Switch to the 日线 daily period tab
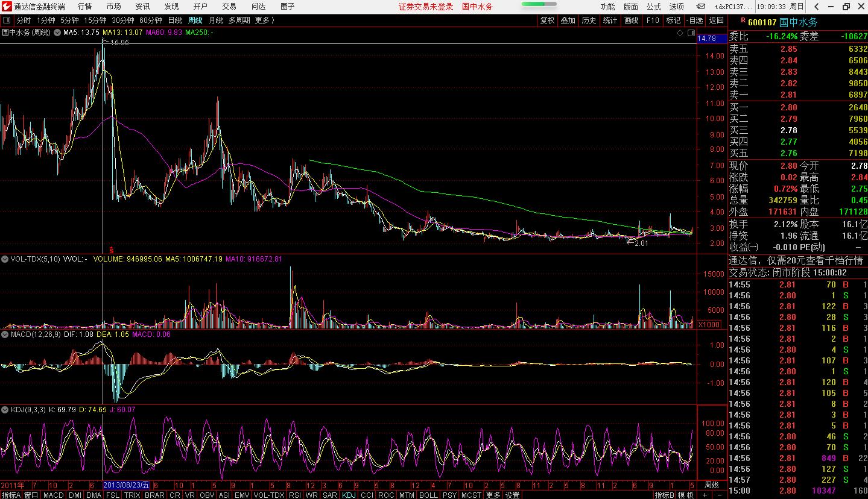868x499 pixels. point(174,20)
